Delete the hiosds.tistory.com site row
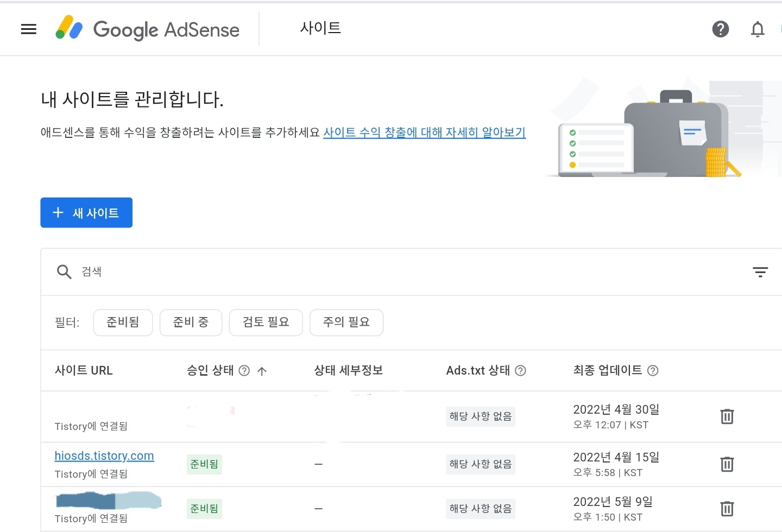Image resolution: width=782 pixels, height=532 pixels. (x=727, y=464)
